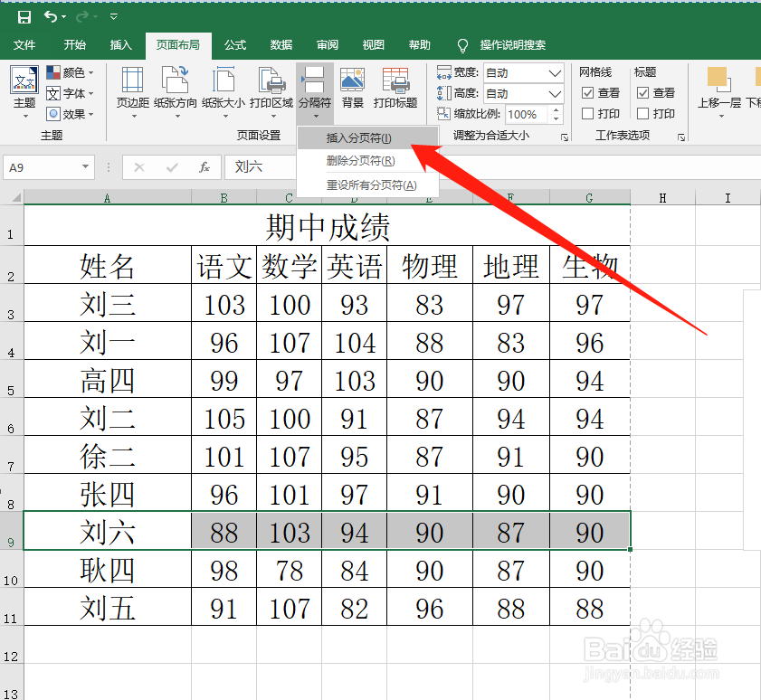Open the 宽度 automatic dropdown
Screen dimensions: 761x700
[x=555, y=73]
